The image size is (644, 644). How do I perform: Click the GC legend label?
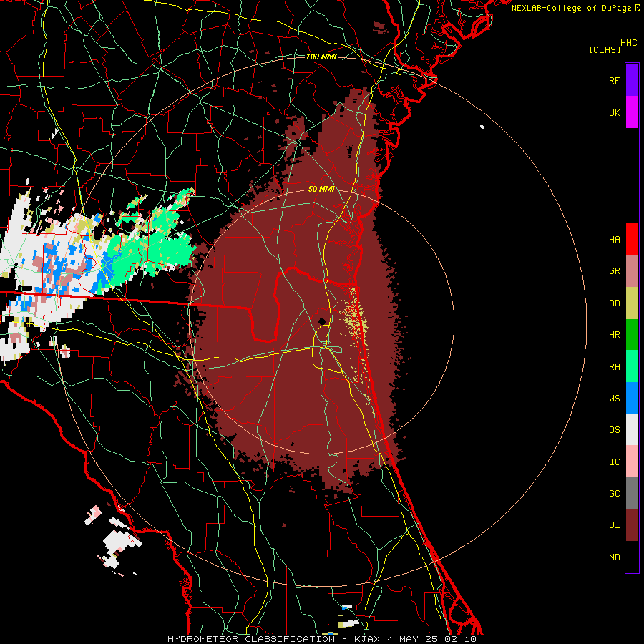click(614, 494)
